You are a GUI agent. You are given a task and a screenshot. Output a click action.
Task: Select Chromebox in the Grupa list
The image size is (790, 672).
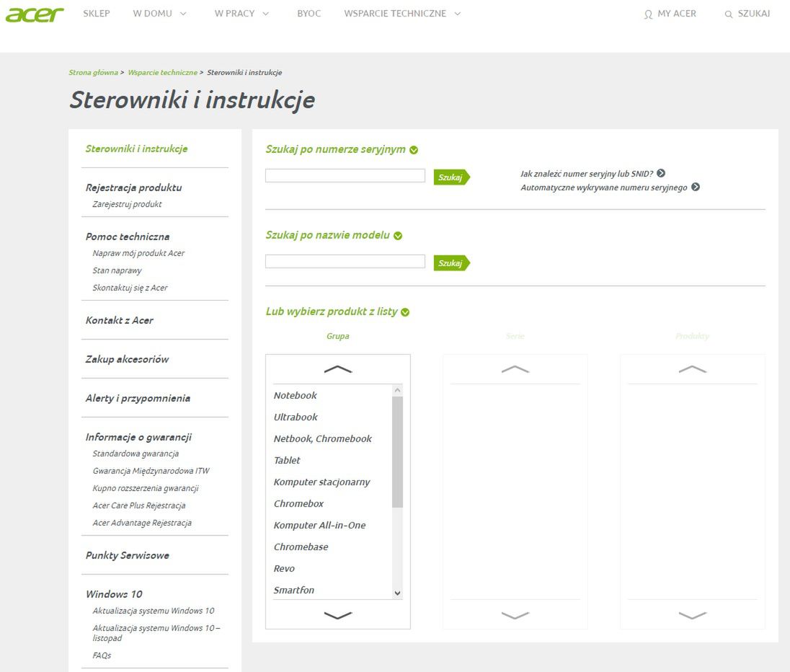point(298,503)
